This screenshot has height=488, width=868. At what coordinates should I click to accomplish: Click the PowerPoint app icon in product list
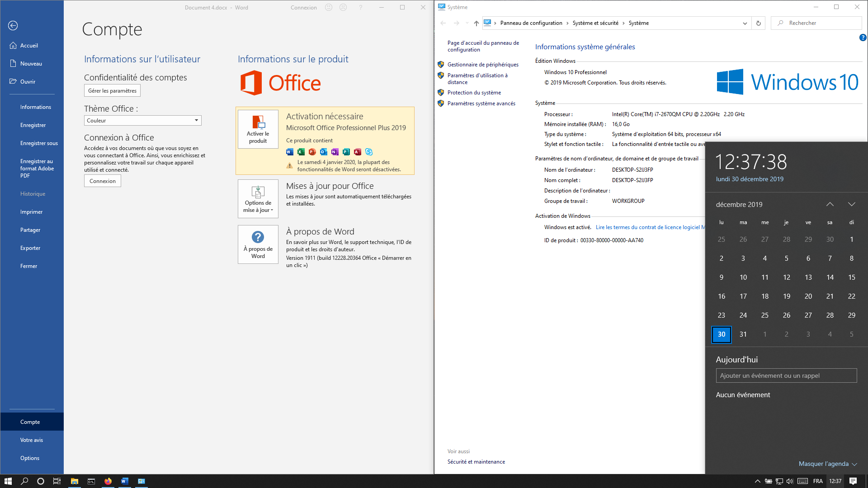tap(312, 152)
